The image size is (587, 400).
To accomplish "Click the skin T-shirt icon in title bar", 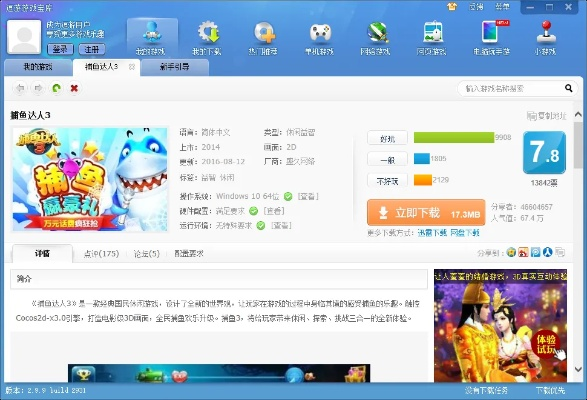I will tap(452, 6).
